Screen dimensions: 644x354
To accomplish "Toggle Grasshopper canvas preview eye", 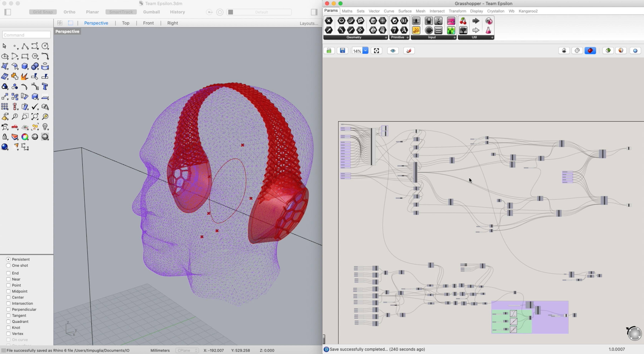I will coord(393,51).
